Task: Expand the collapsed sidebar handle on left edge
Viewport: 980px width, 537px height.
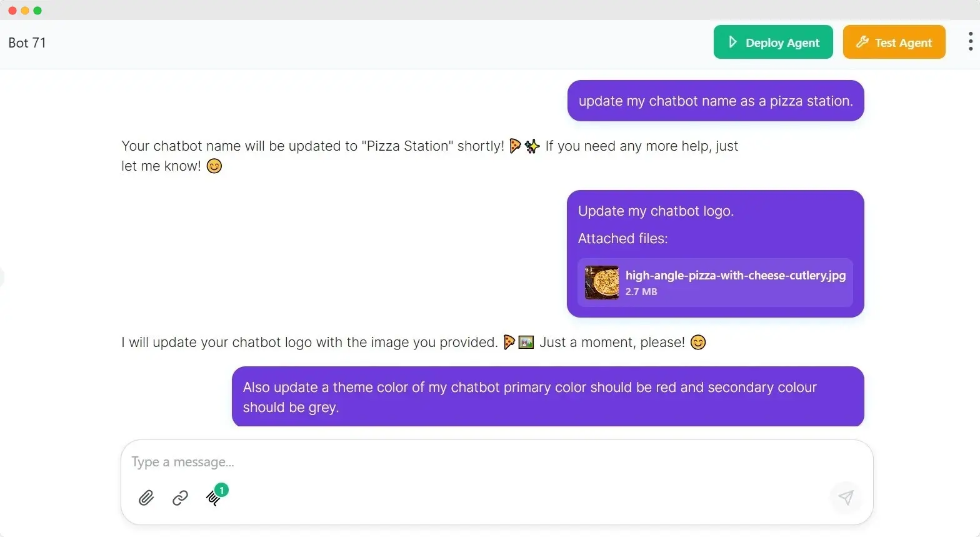Action: click(x=2, y=276)
